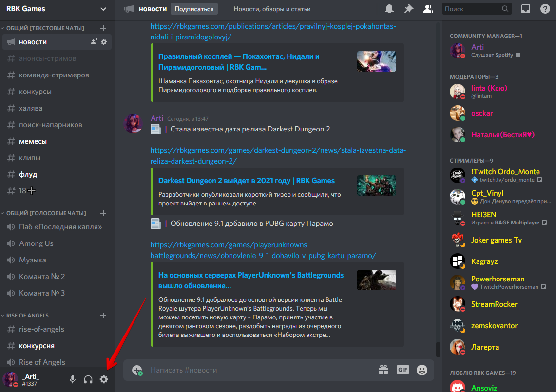
Task: Open embed title Darkest Dungeon 2 выйдет в 2021
Action: (x=247, y=181)
